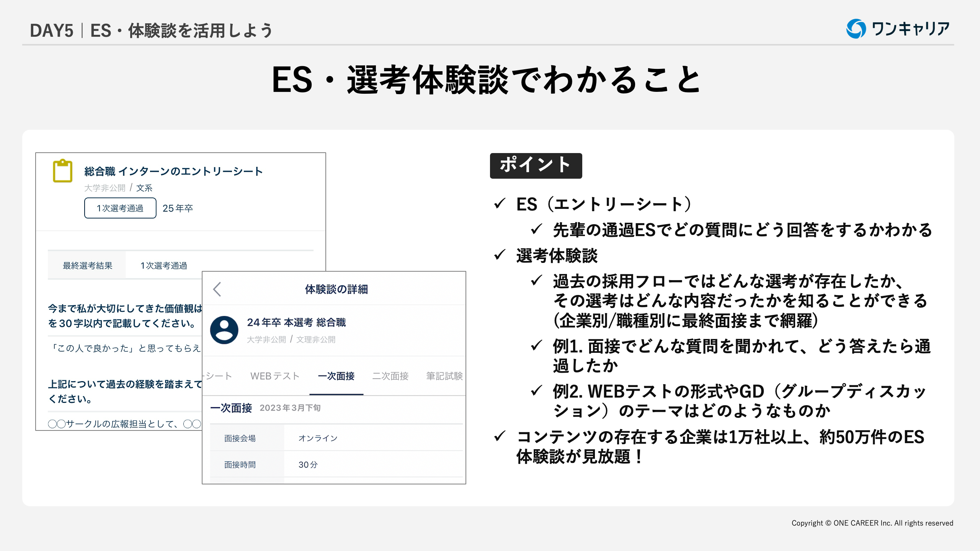Open 総合職 インターンのエントリーシート title link
This screenshot has width=980, height=551.
pyautogui.click(x=173, y=171)
